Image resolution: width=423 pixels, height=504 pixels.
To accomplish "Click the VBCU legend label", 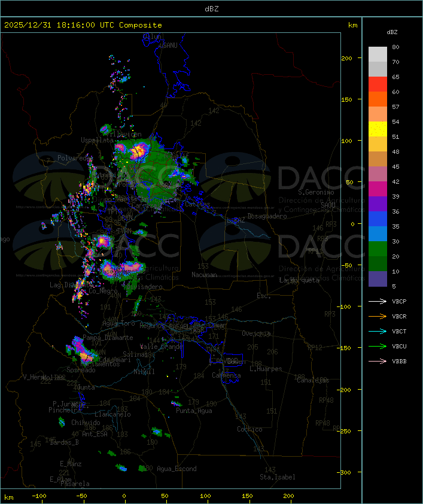I will point(399,346).
